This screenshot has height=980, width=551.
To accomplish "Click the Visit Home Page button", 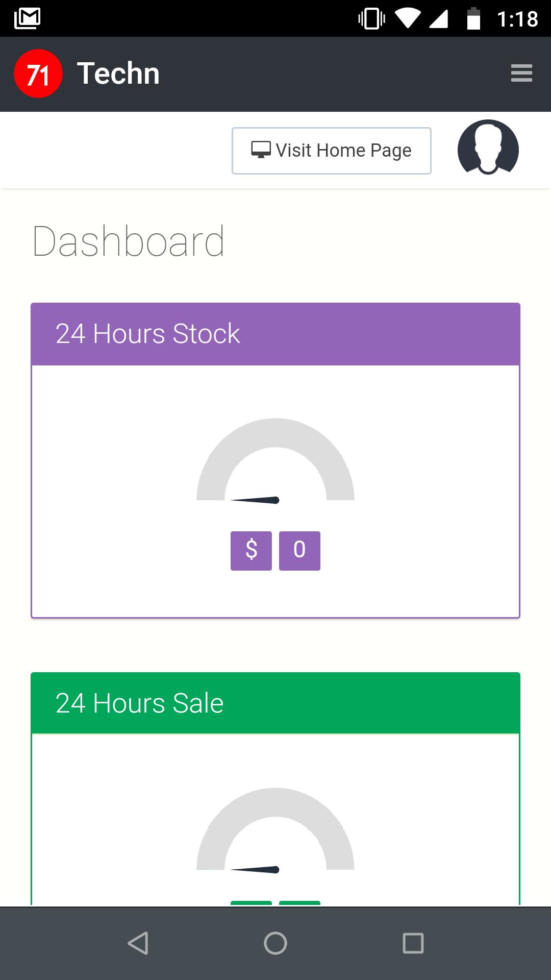I will point(332,151).
